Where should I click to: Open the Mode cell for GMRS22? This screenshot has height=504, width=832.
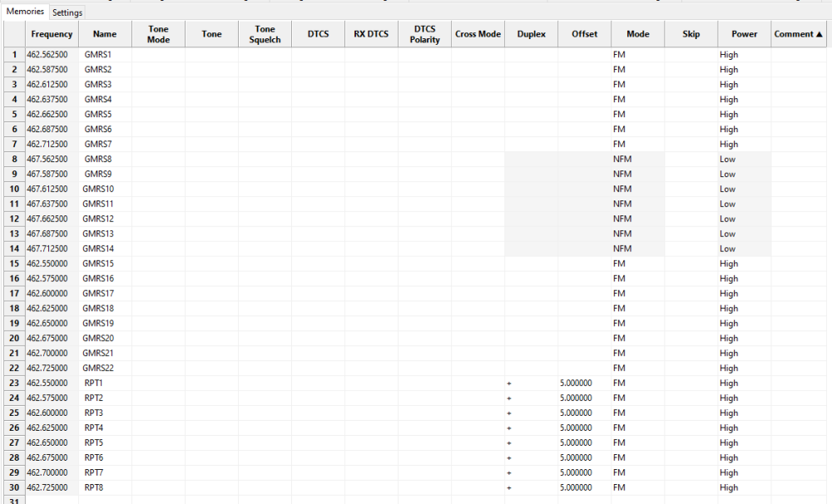point(637,368)
